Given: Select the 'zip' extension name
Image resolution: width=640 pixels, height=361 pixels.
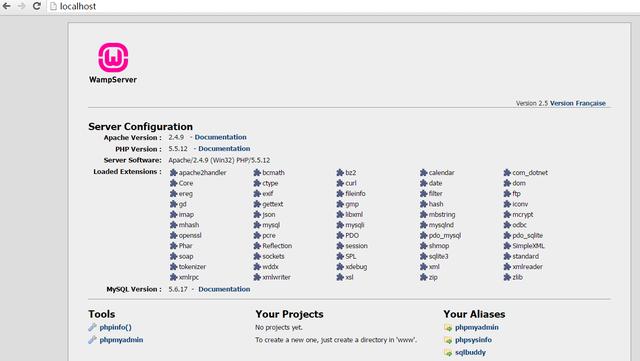Looking at the screenshot, I should 433,277.
